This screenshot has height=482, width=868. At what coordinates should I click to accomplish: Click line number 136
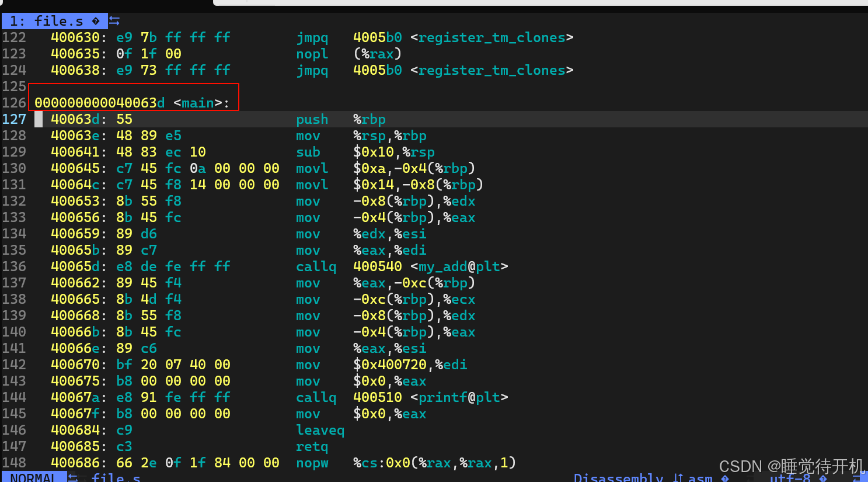pos(14,266)
